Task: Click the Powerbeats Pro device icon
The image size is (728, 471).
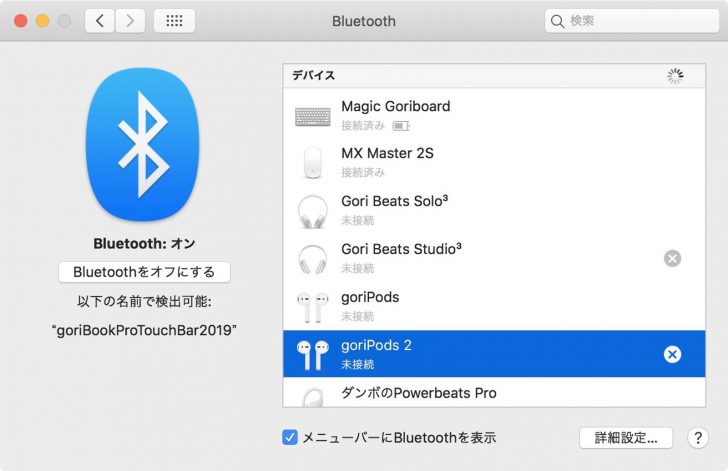Action: 312,397
